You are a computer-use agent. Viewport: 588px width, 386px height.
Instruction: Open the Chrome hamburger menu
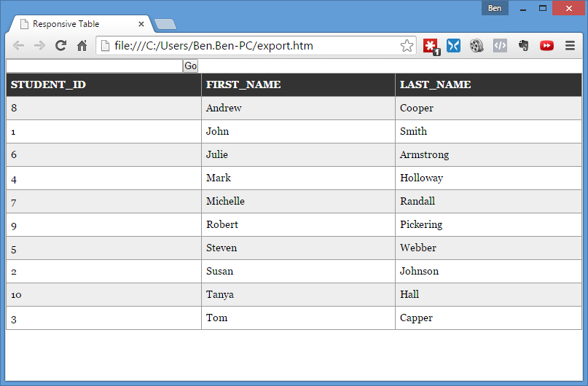click(570, 46)
